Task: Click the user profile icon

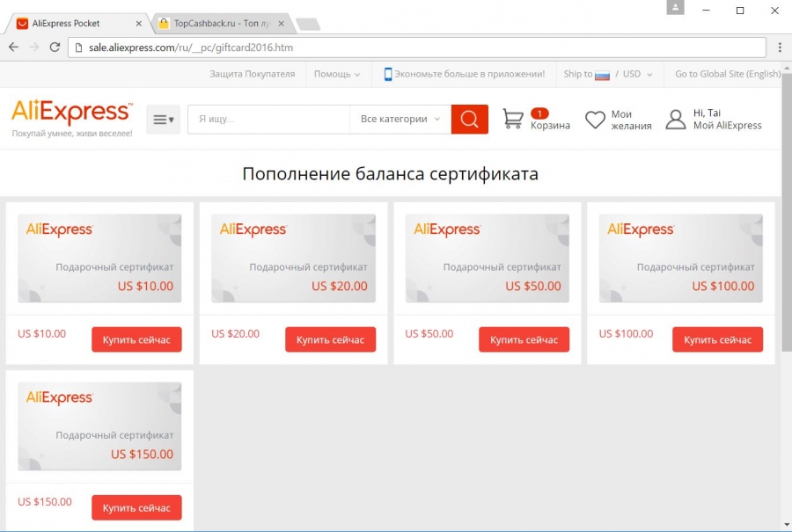Action: click(675, 120)
